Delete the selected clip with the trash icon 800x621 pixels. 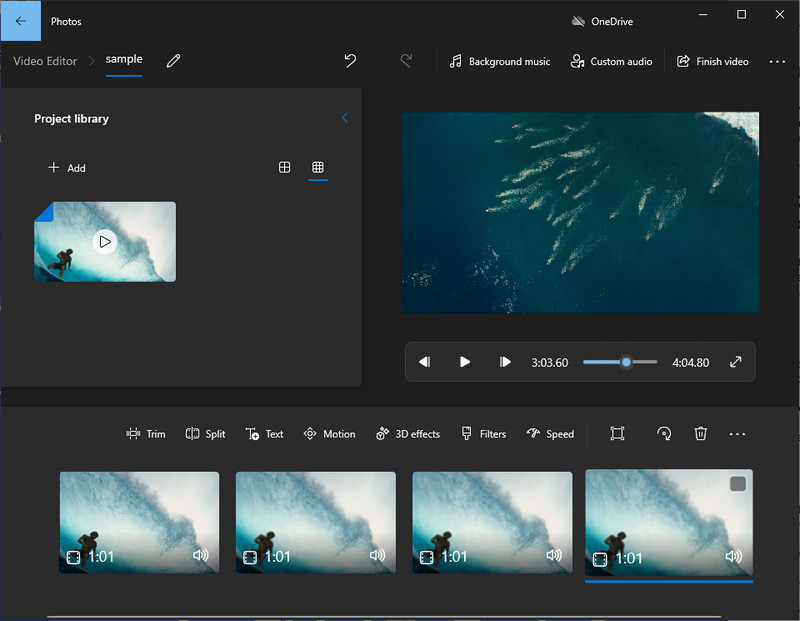pos(701,434)
